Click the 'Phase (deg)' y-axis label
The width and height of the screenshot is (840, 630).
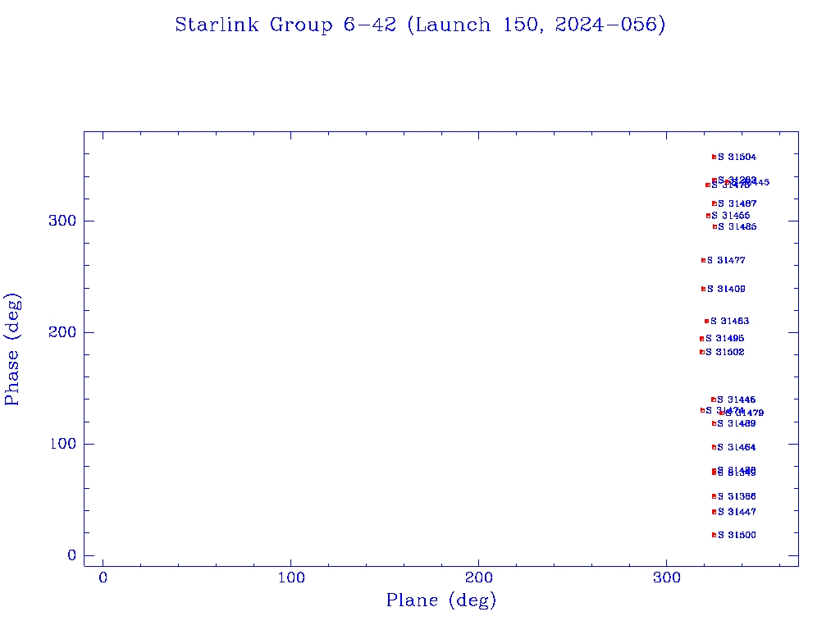coord(12,349)
